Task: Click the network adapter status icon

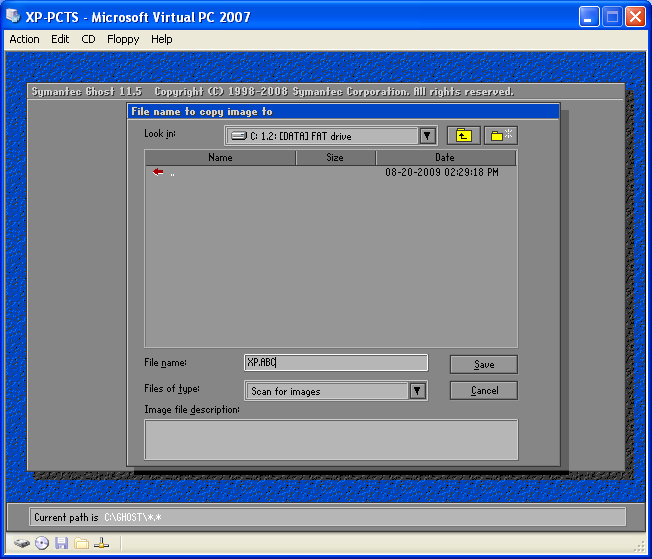Action: pos(101,543)
